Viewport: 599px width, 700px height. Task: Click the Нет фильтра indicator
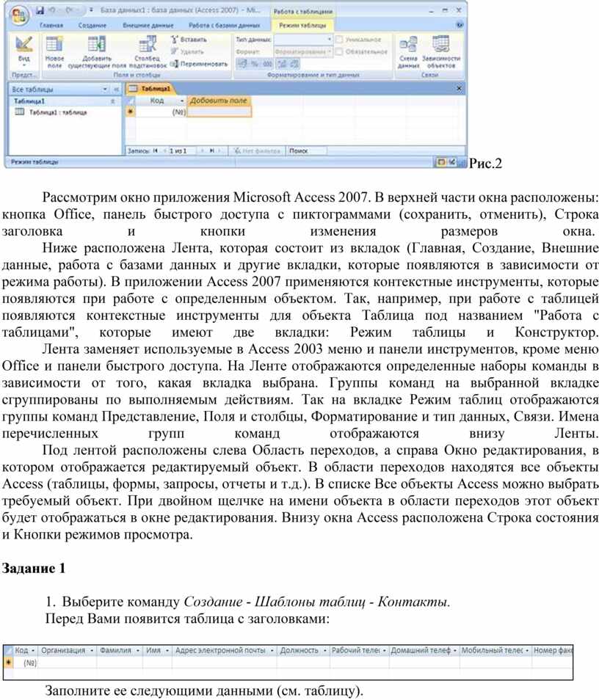point(257,151)
